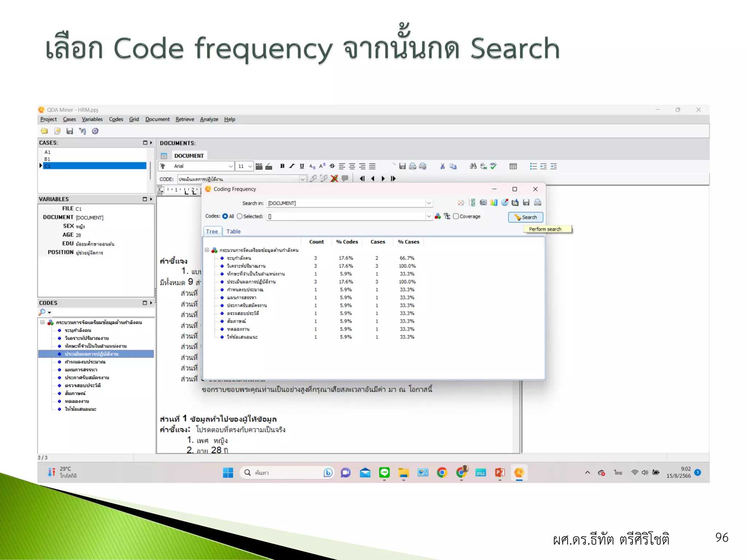Click the print icon in Coding Frequency dialog
This screenshot has width=747, height=560.
pyautogui.click(x=537, y=203)
